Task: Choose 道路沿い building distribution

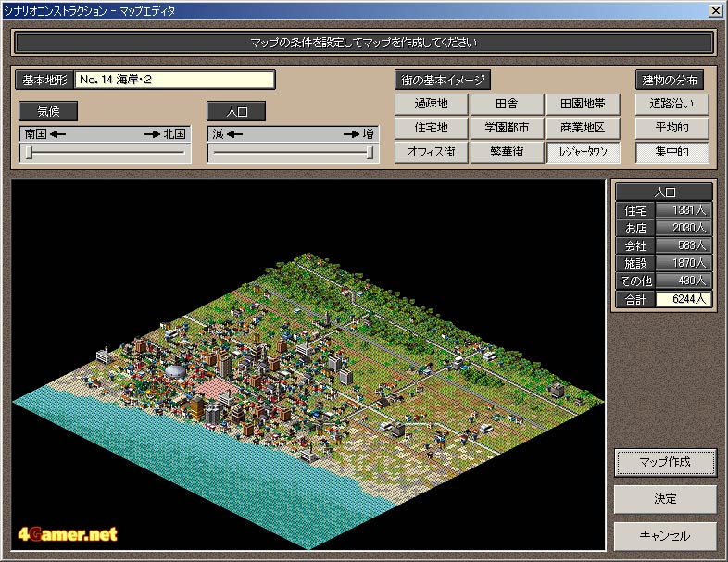Action: click(x=672, y=104)
